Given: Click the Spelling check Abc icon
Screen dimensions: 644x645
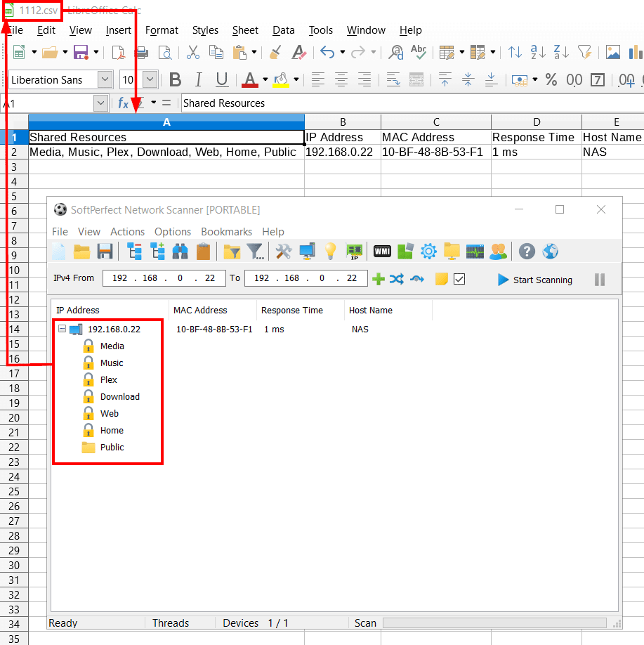Looking at the screenshot, I should (419, 52).
